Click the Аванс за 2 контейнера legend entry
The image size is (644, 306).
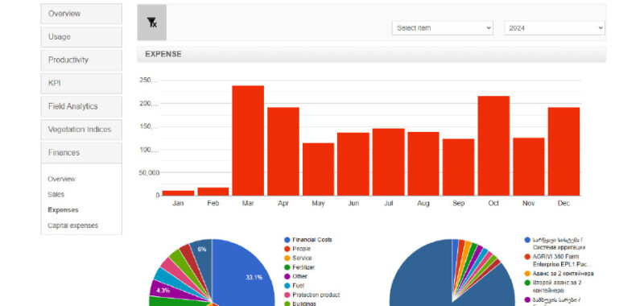(559, 274)
